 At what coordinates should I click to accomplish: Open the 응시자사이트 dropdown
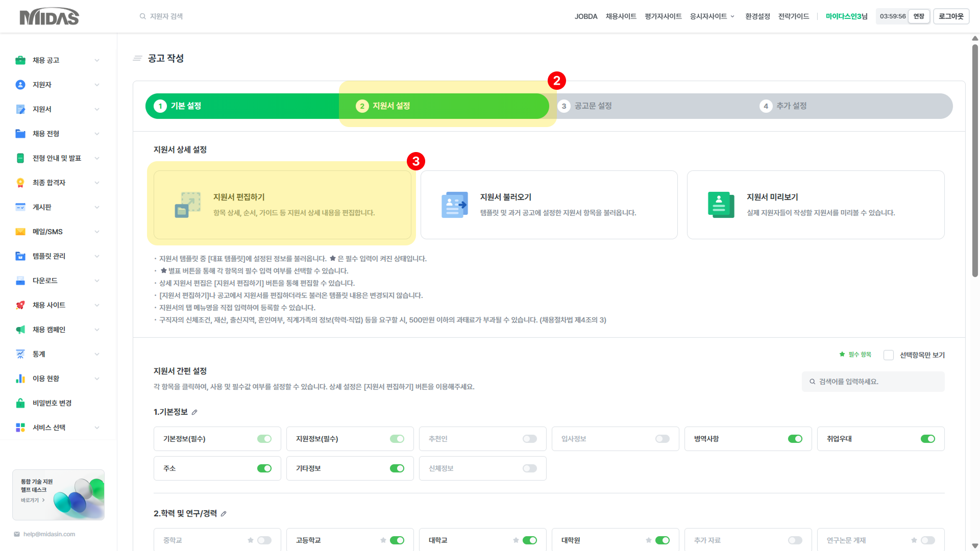[x=712, y=16]
